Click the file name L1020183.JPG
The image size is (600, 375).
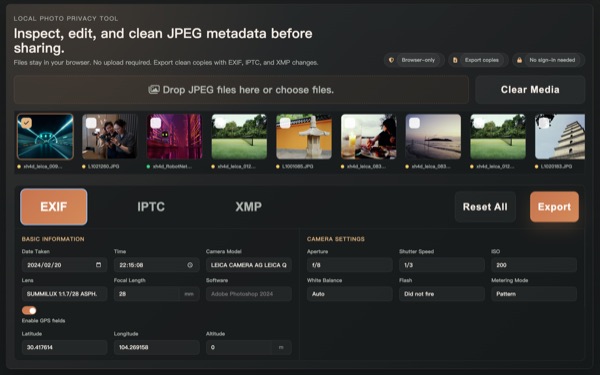556,166
